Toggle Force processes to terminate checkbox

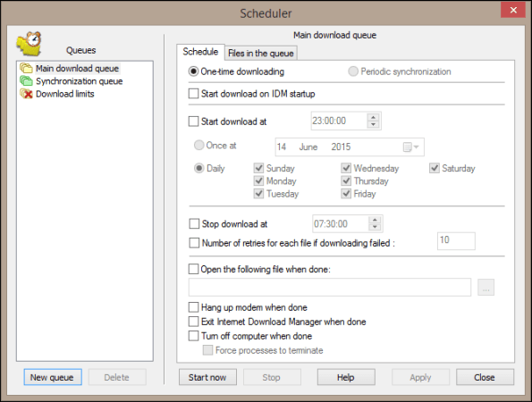click(x=207, y=350)
